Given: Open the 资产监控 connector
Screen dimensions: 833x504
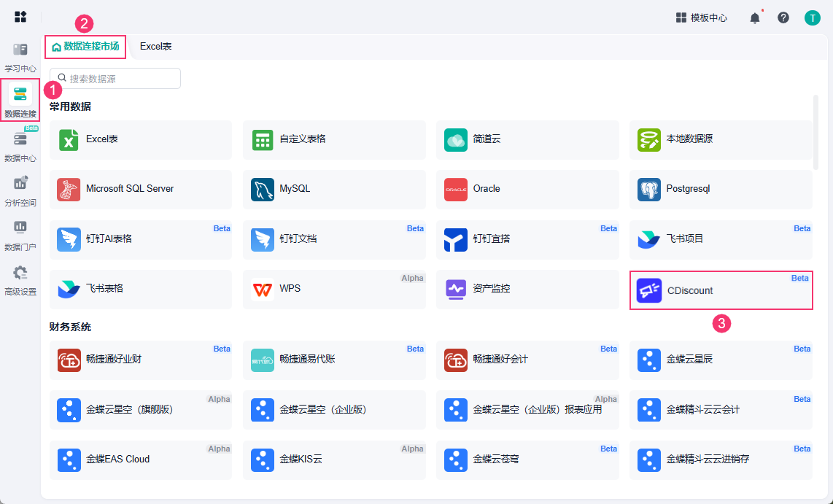Looking at the screenshot, I should pos(527,290).
